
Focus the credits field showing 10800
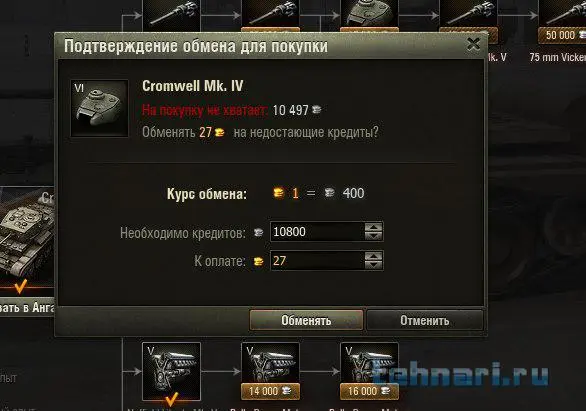(x=317, y=232)
